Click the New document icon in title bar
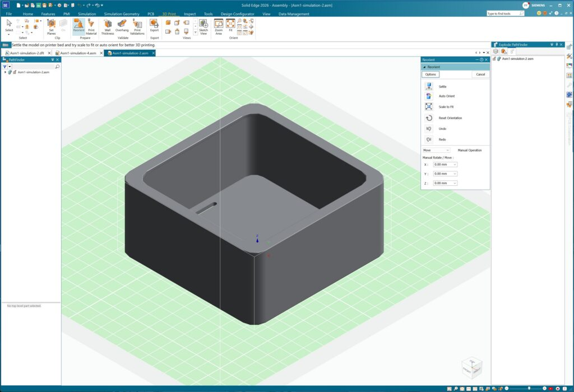Screen dimensions: 574x392 click(x=18, y=5)
